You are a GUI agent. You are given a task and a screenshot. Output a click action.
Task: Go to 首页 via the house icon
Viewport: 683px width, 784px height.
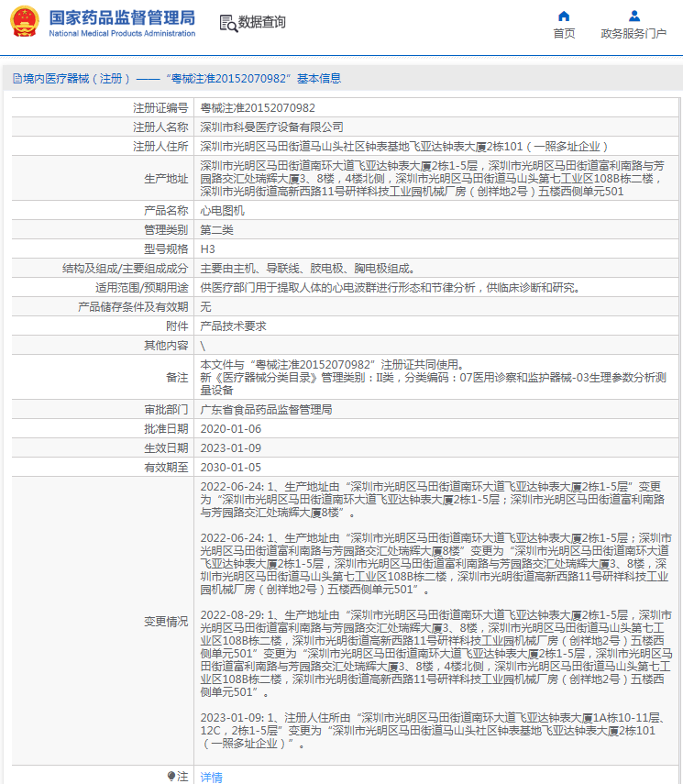[x=564, y=16]
